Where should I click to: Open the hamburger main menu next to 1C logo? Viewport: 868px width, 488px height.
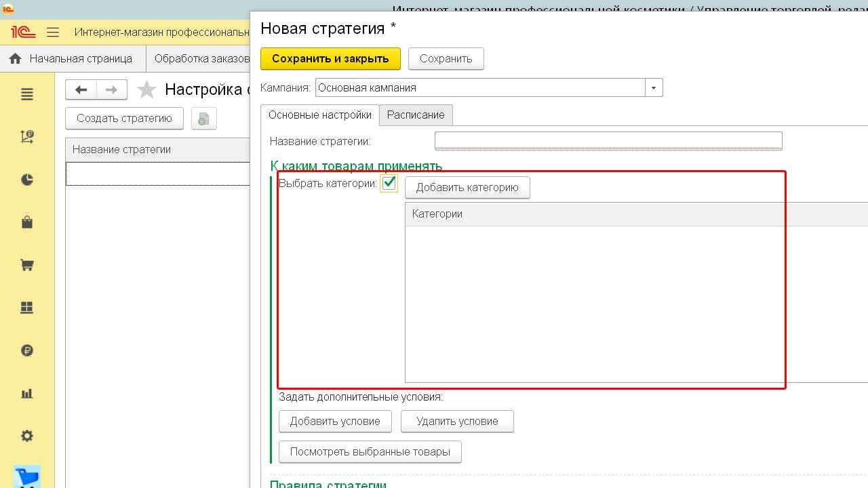[x=53, y=32]
